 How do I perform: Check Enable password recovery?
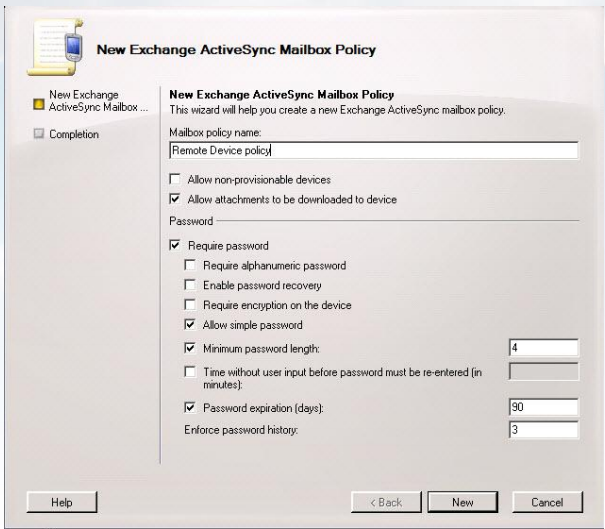point(190,285)
